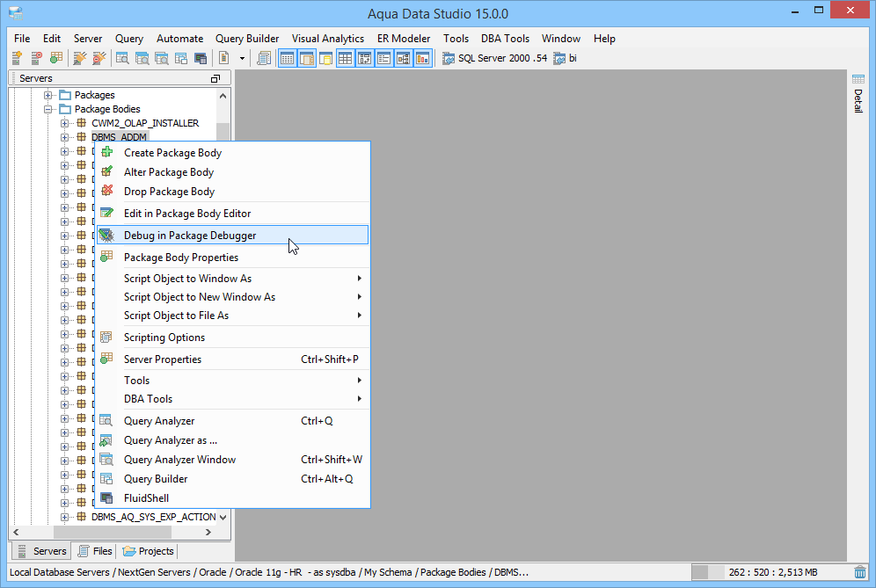Open the Automate menu

(x=180, y=39)
